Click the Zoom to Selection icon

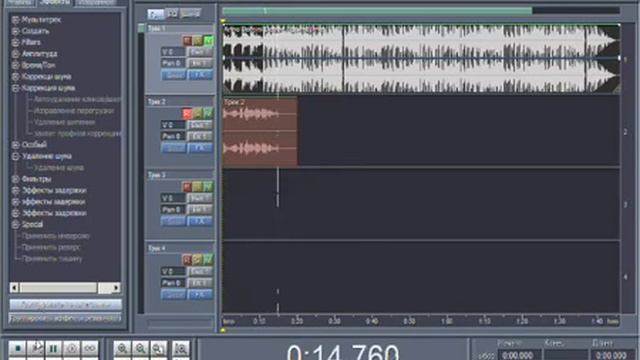point(180,349)
